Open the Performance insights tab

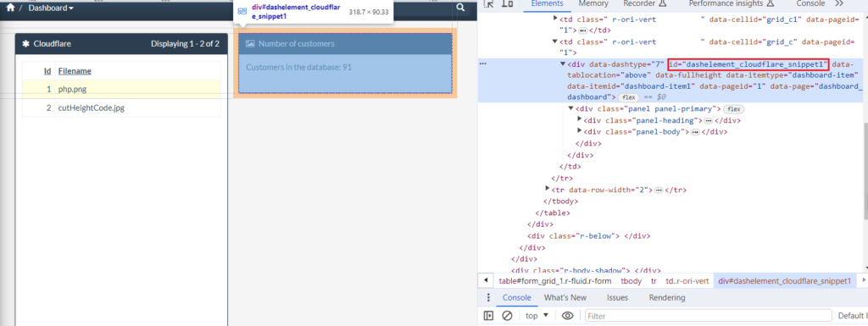click(726, 4)
